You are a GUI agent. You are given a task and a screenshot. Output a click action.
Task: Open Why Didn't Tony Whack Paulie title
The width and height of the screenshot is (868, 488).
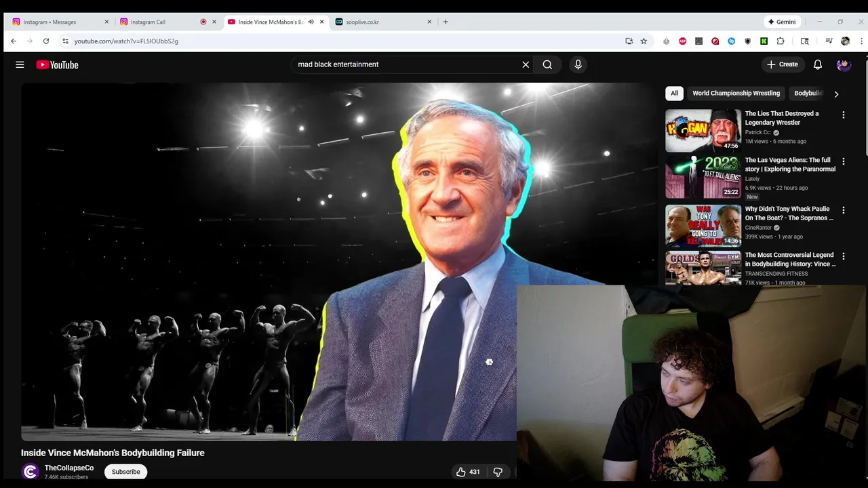(789, 213)
